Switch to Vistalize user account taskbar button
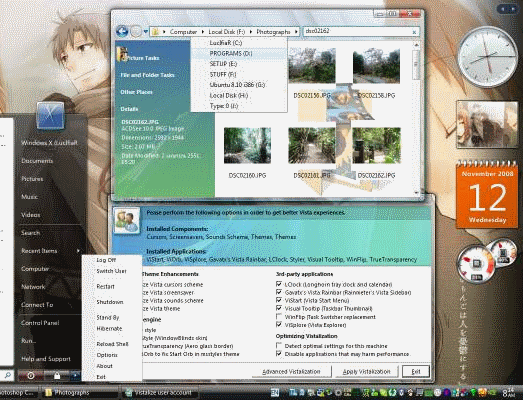This screenshot has height=400, width=523. pyautogui.click(x=160, y=393)
